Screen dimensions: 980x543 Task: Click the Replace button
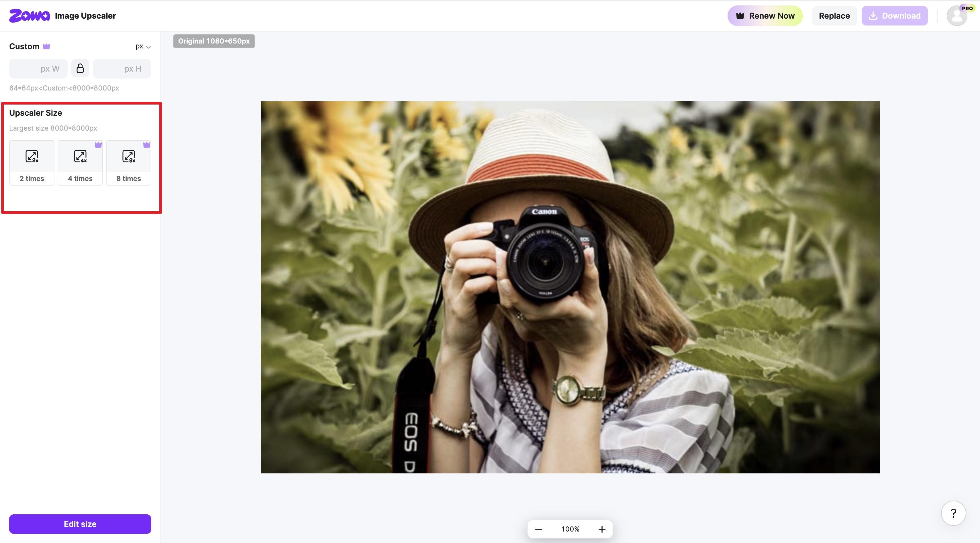tap(834, 15)
